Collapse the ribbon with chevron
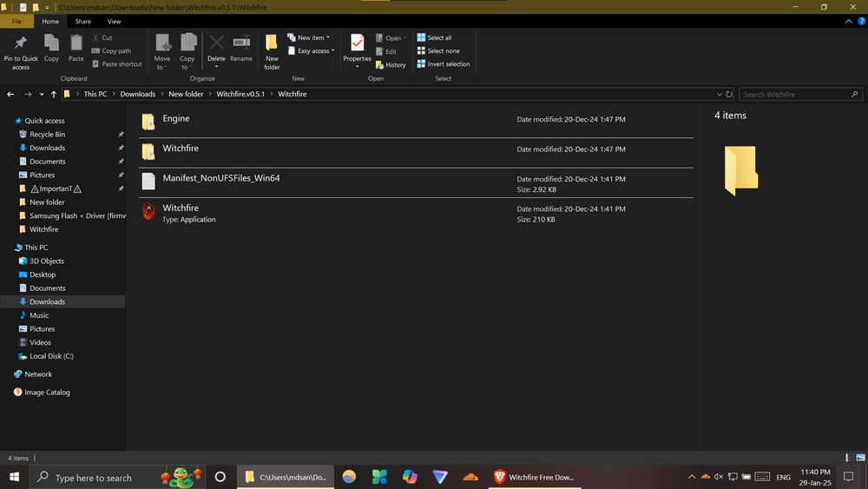Viewport: 868px width, 489px height. pyautogui.click(x=849, y=21)
